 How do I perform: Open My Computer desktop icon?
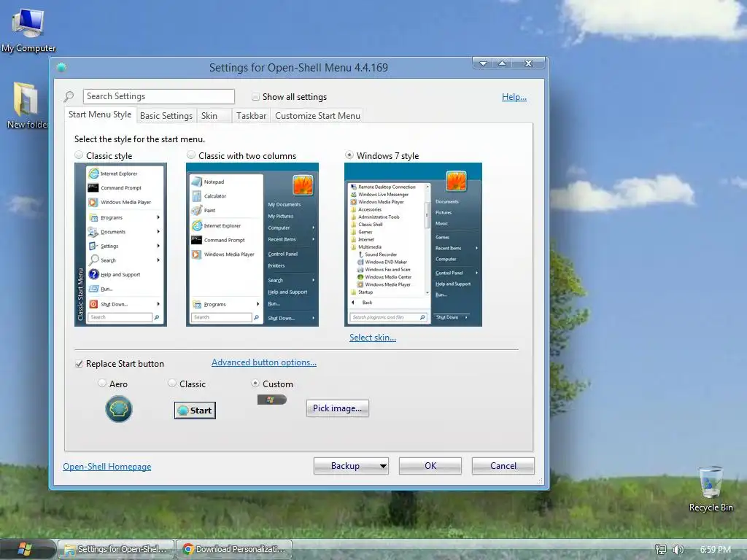28,30
